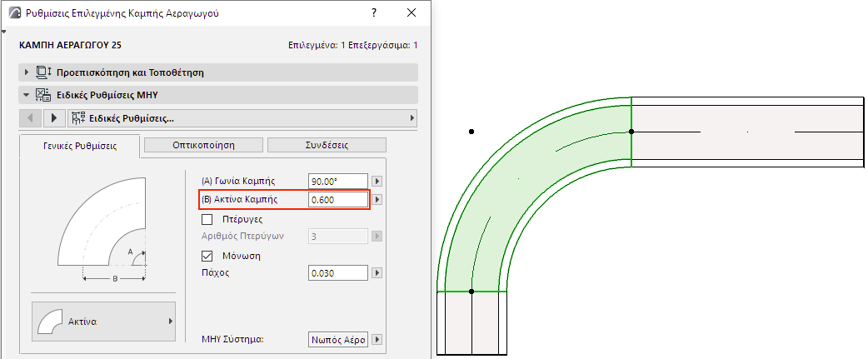Uncheck the Μόνωση checkbox
Image resolution: width=868 pixels, height=359 pixels.
click(207, 256)
